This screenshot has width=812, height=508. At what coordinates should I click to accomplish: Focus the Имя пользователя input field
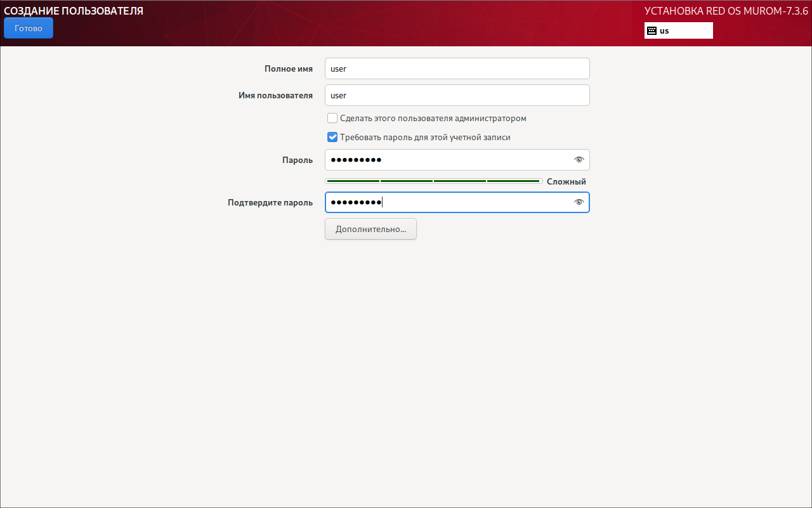(x=457, y=95)
